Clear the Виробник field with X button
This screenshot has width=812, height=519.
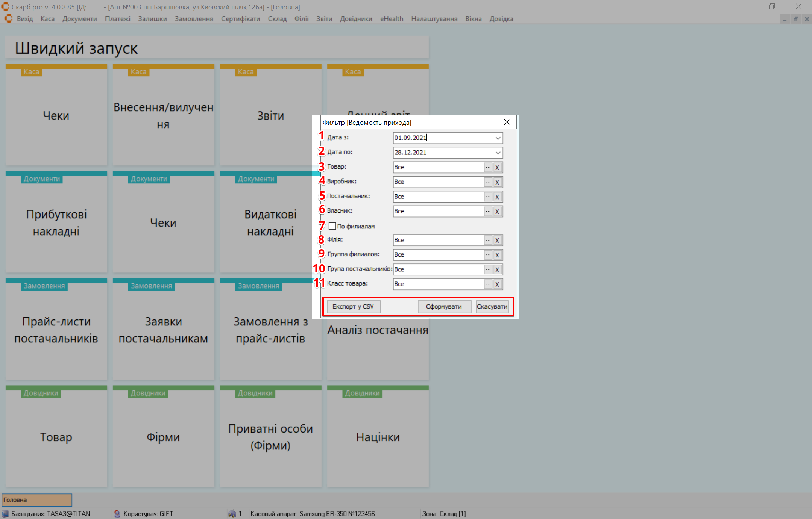[x=497, y=182]
